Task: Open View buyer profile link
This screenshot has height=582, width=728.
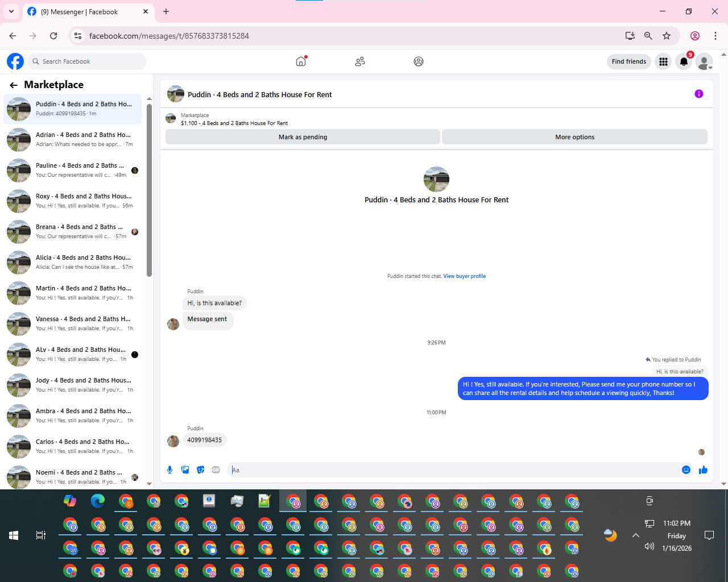Action: [x=465, y=276]
